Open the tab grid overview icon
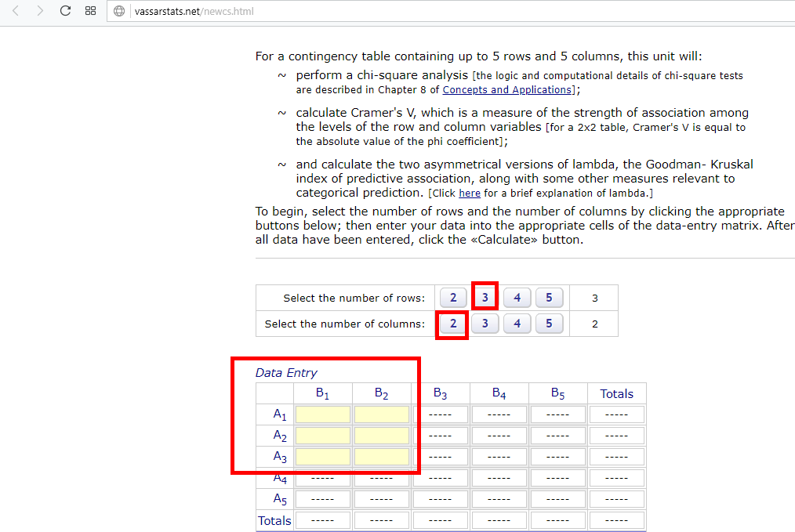Viewport: 795px width, 532px height. (x=90, y=11)
